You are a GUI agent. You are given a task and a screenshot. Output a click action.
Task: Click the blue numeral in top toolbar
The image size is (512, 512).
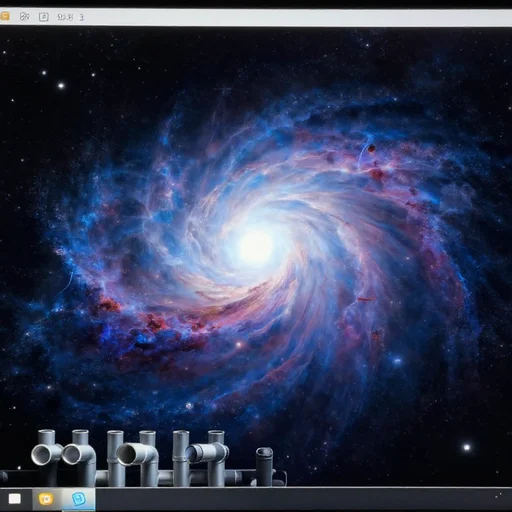point(81,17)
